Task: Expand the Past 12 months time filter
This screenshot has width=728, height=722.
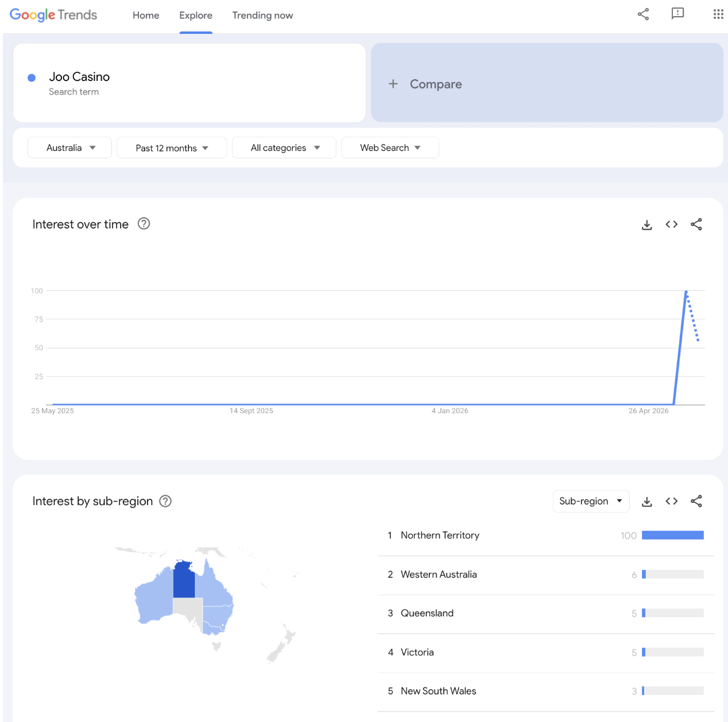Action: pyautogui.click(x=172, y=147)
